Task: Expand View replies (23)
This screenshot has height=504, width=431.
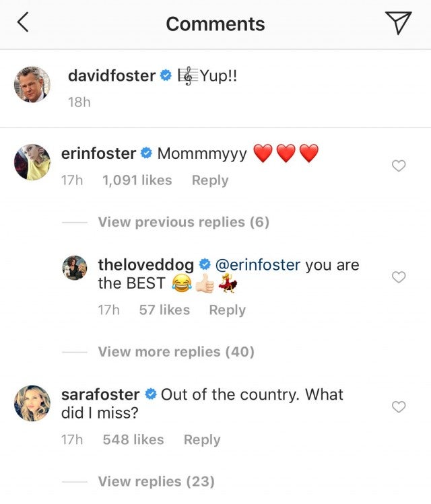Action: pyautogui.click(x=156, y=481)
